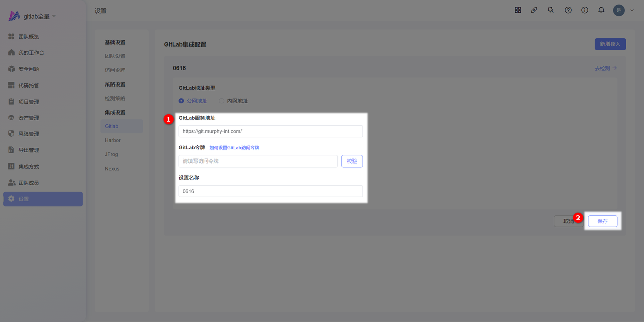Click 去检测 link on 0616 card
The height and width of the screenshot is (322, 644).
(605, 68)
